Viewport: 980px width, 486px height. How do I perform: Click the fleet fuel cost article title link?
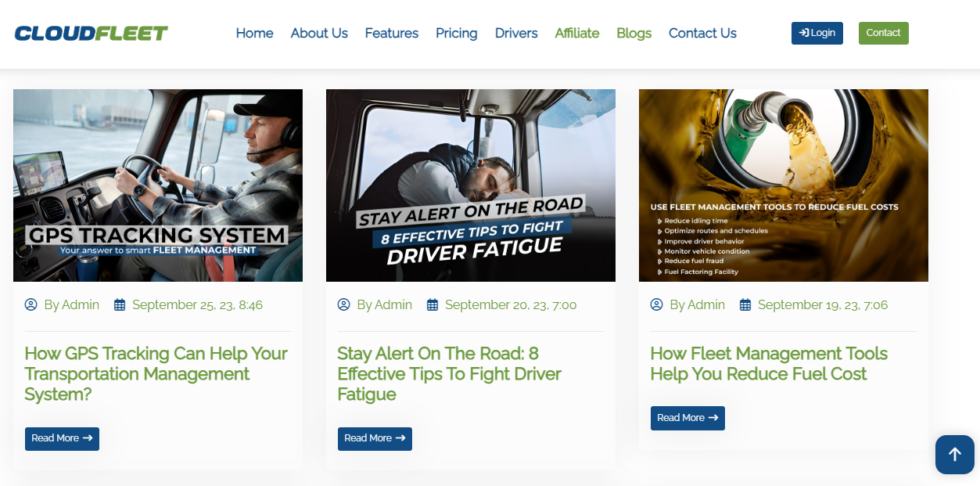769,363
